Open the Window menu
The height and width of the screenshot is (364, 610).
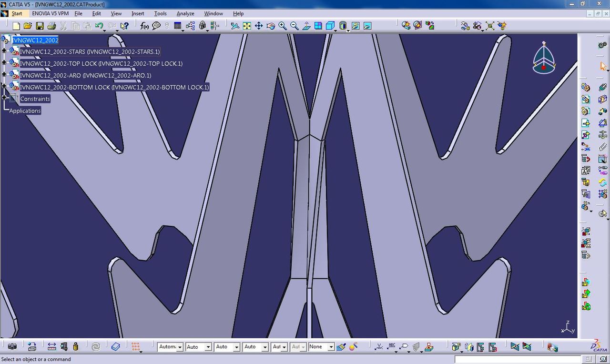point(213,13)
